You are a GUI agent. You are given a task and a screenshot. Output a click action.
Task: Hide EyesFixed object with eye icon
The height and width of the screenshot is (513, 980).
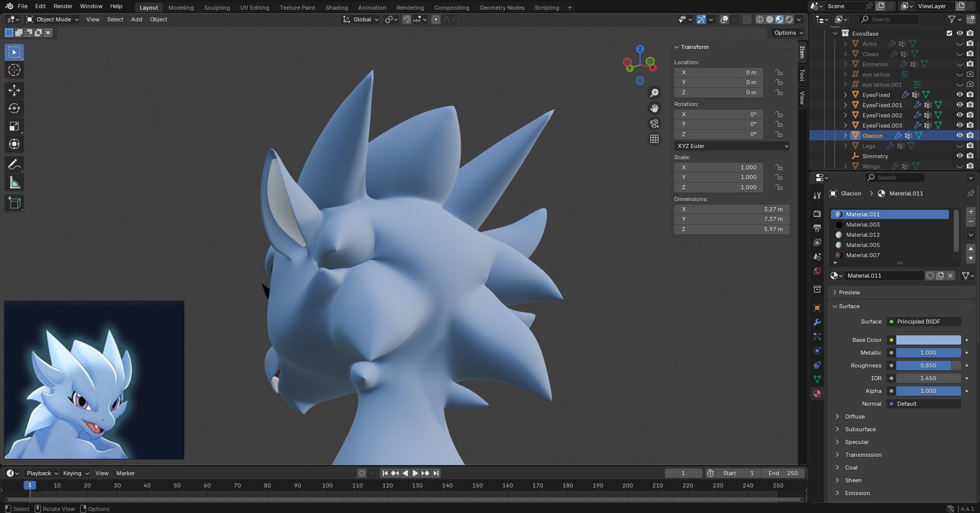[960, 95]
